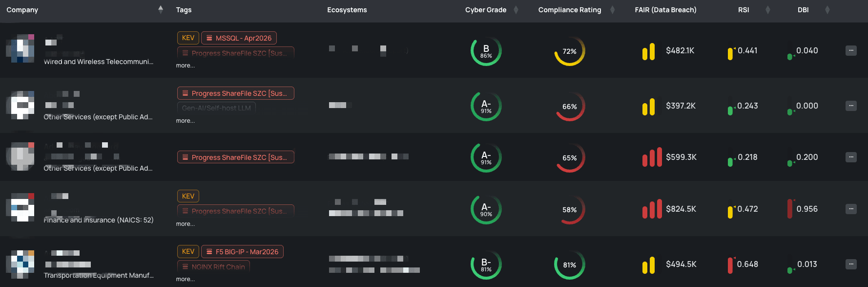Click Wired and Wireless Telecommuni... industry text

point(99,62)
